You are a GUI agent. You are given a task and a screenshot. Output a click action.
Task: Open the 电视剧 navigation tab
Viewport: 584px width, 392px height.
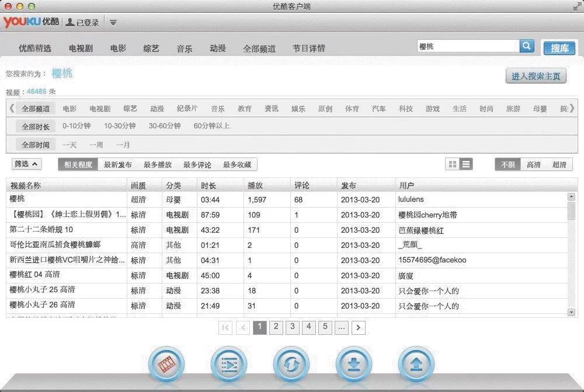coord(81,48)
